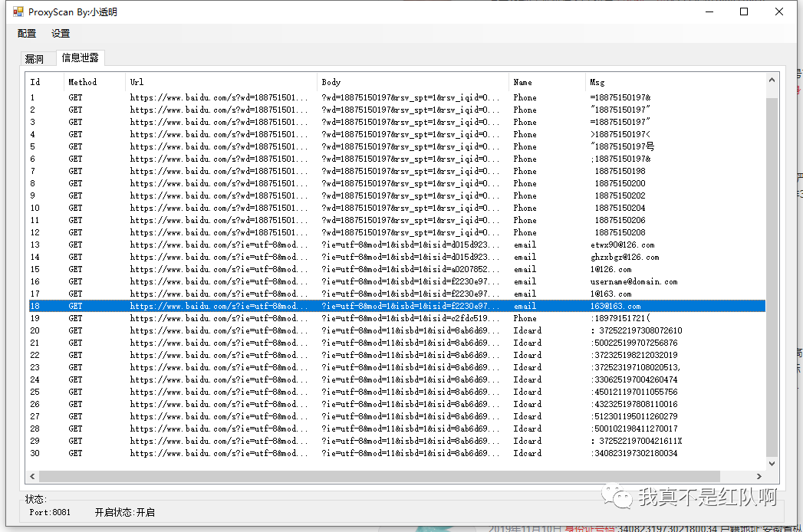Select the 信息泄露 tab
The width and height of the screenshot is (803, 532).
pyautogui.click(x=80, y=57)
